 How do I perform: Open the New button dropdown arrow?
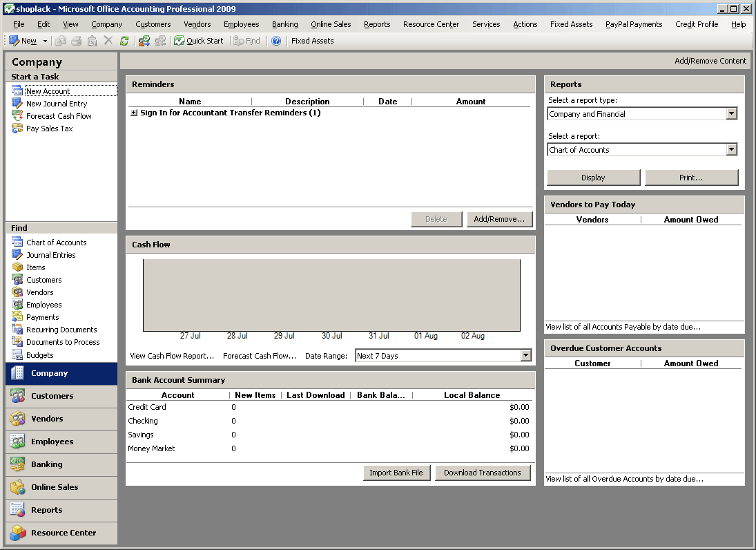point(45,41)
